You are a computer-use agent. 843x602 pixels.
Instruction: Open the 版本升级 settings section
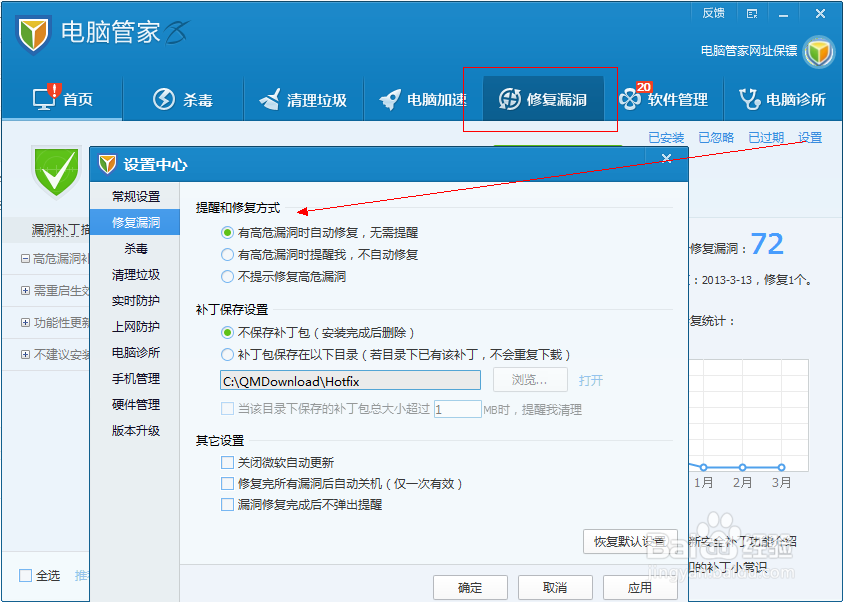coord(134,431)
